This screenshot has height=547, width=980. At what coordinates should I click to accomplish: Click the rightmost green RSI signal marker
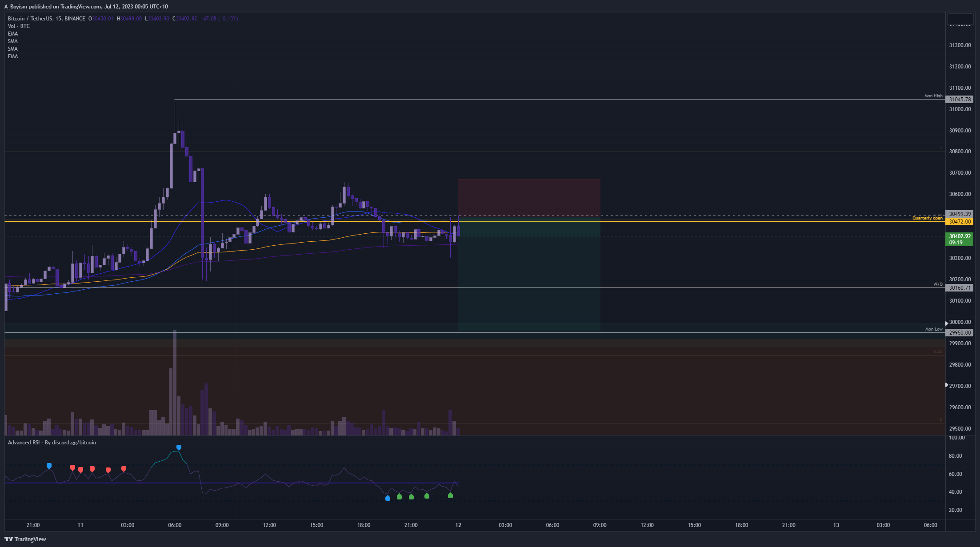(x=450, y=495)
